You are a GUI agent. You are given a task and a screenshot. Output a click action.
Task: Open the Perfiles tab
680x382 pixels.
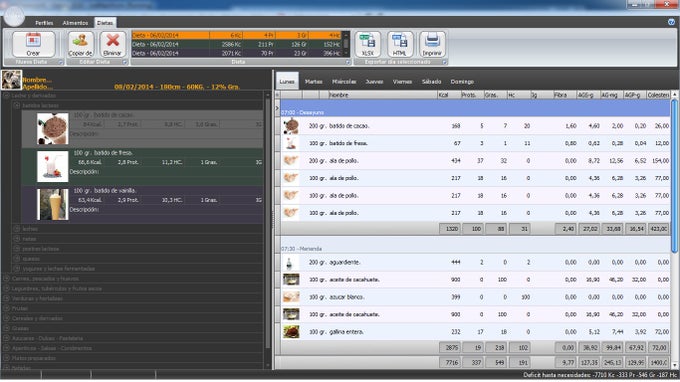coord(44,23)
